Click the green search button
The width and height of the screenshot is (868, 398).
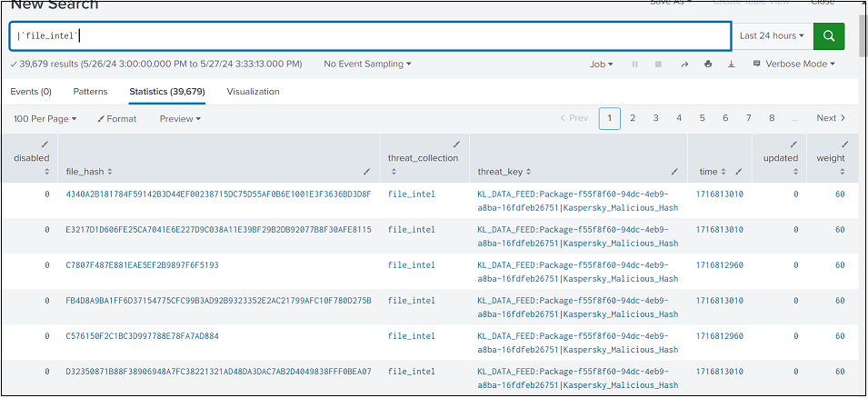[828, 35]
